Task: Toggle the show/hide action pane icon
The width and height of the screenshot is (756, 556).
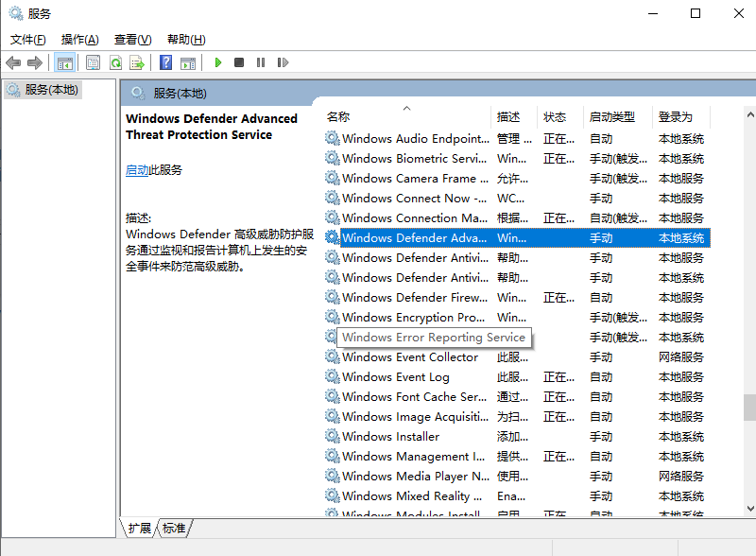Action: tap(187, 62)
